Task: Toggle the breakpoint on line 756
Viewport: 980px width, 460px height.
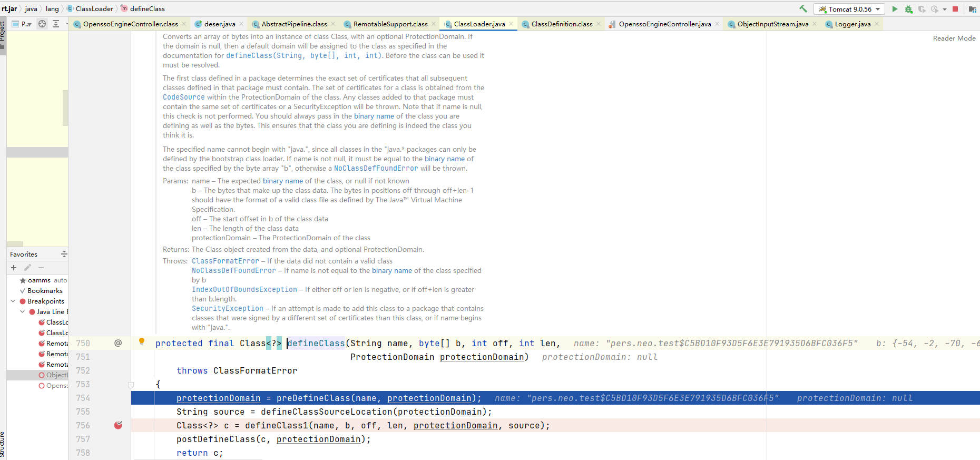Action: pyautogui.click(x=118, y=425)
